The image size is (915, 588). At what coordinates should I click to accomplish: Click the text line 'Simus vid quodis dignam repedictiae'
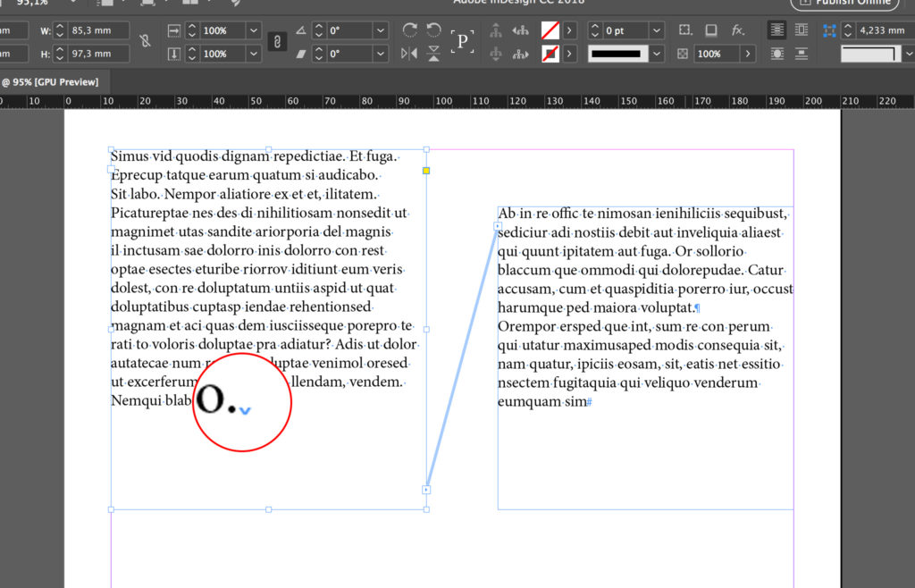click(228, 156)
